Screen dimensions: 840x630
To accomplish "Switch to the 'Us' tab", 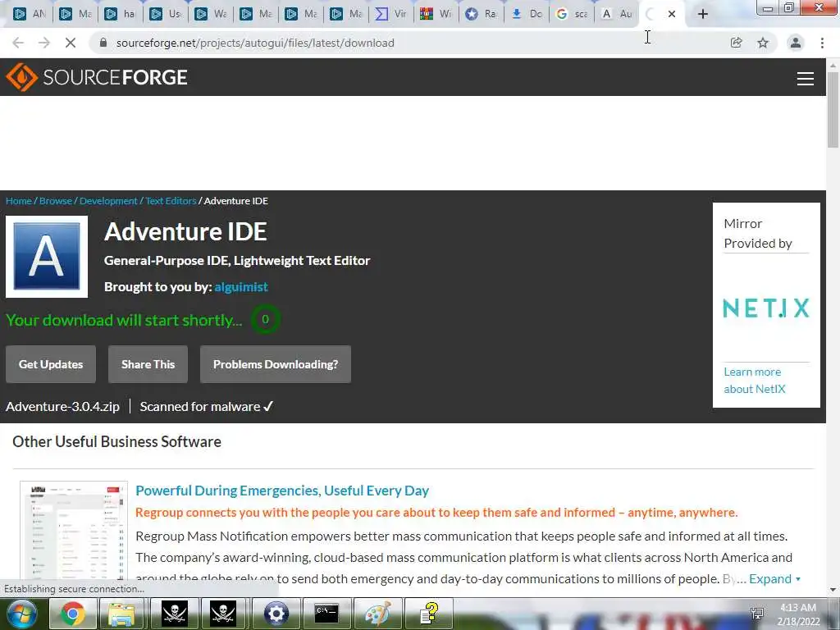I will [x=165, y=14].
